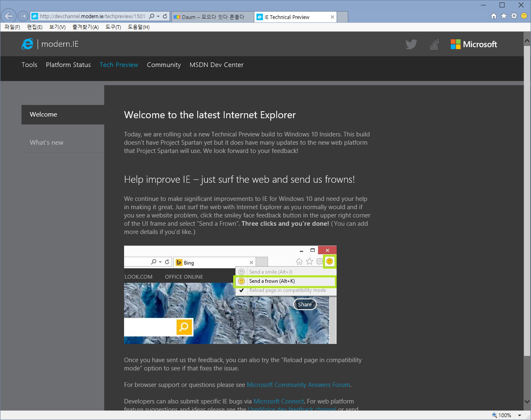Refresh the page with the reload icon

(165, 16)
